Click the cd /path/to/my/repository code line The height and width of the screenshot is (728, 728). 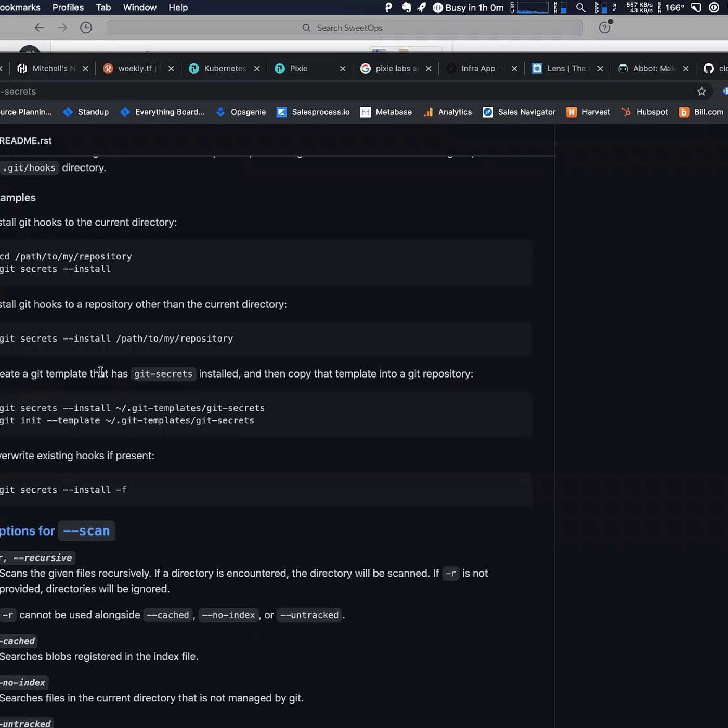[x=66, y=256]
